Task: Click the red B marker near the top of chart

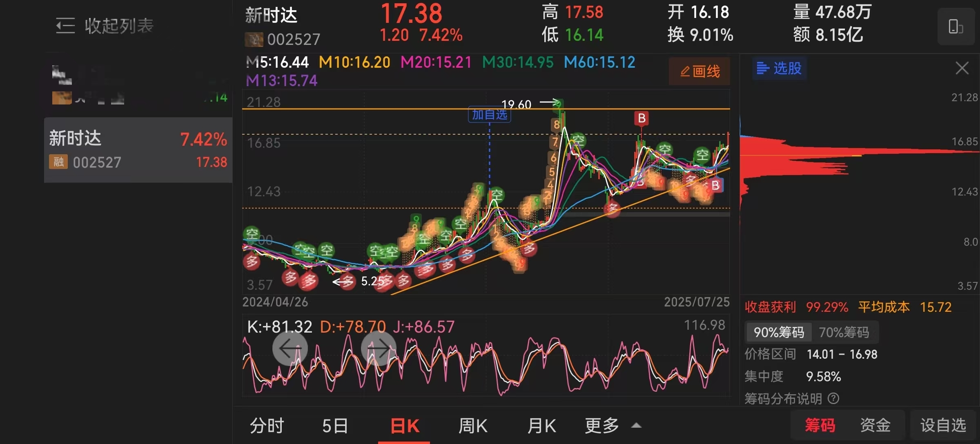Action: coord(641,118)
